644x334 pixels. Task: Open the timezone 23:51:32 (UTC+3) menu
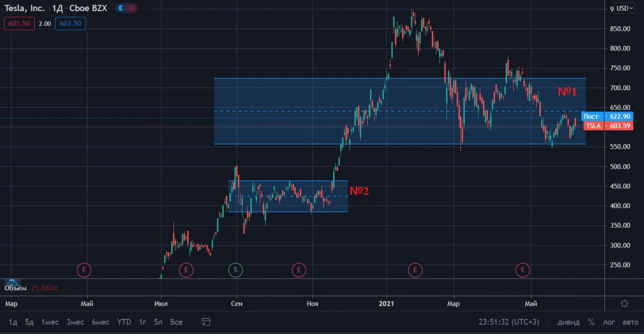pos(509,322)
